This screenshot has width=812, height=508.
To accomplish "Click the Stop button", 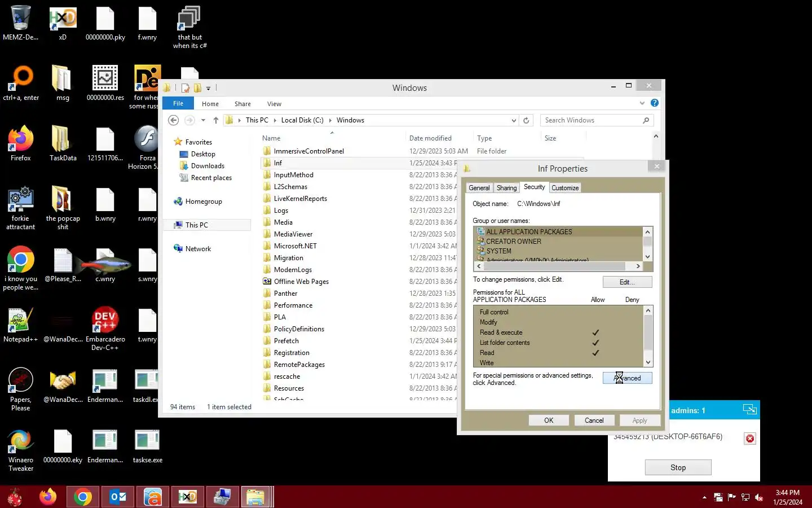I will tap(678, 467).
